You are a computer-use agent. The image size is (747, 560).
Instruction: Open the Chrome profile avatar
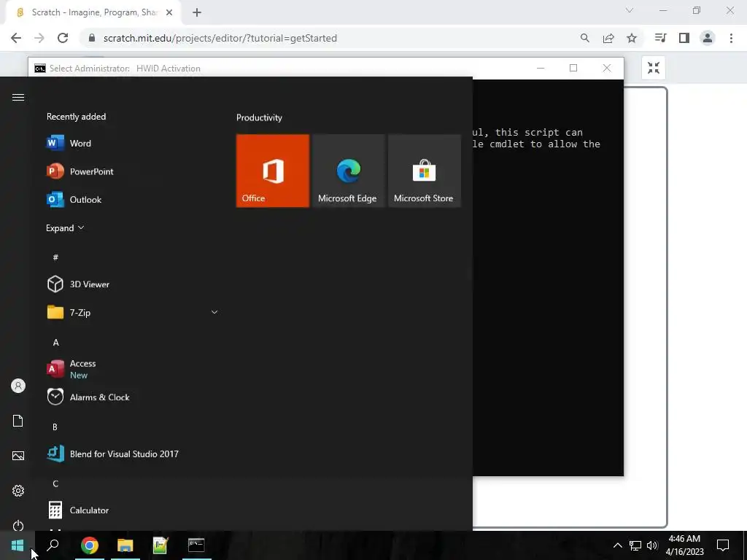click(x=708, y=38)
